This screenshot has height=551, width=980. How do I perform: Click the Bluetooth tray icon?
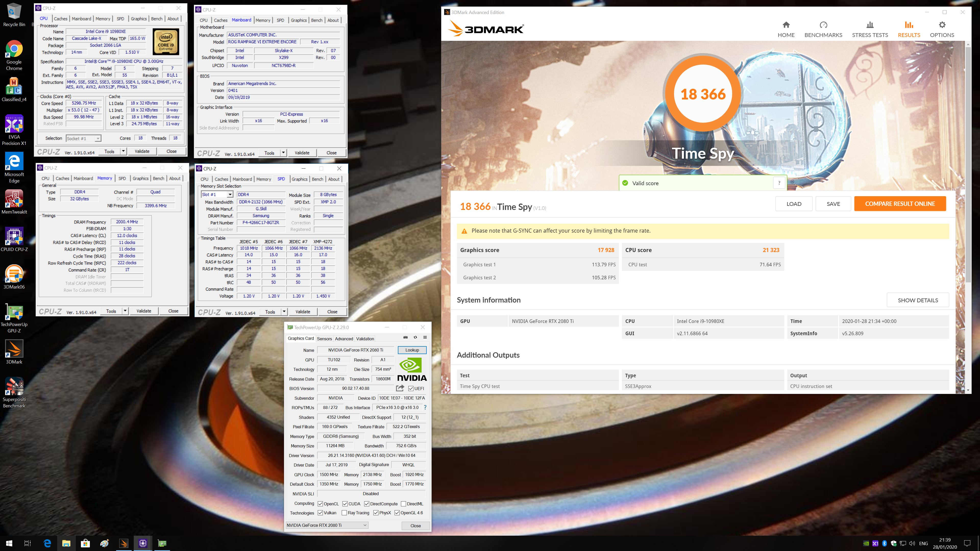click(x=885, y=543)
